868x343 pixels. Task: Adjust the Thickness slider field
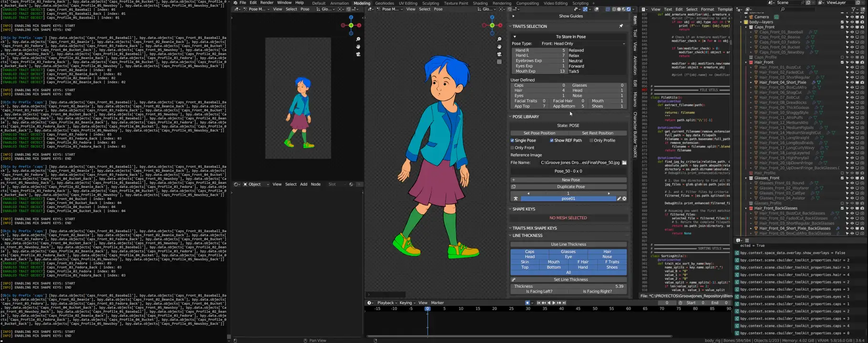pyautogui.click(x=568, y=286)
